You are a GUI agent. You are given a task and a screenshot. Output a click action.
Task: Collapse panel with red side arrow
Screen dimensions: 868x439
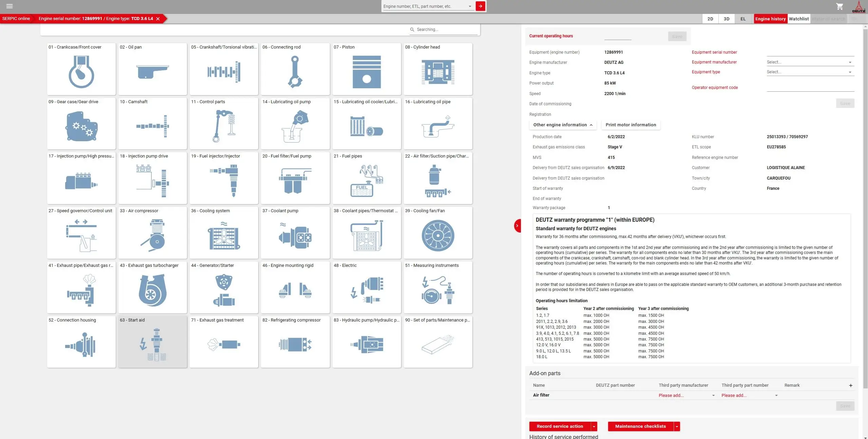[x=517, y=225]
